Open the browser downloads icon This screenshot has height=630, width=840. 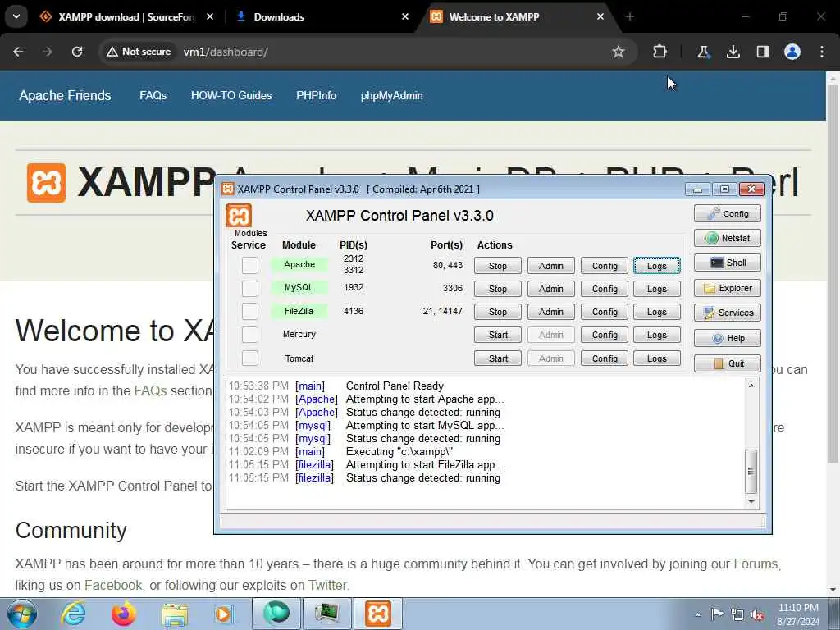[x=733, y=52]
